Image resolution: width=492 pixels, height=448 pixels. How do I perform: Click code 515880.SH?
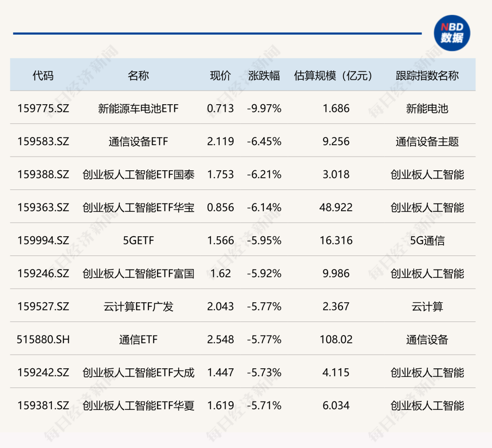43,340
